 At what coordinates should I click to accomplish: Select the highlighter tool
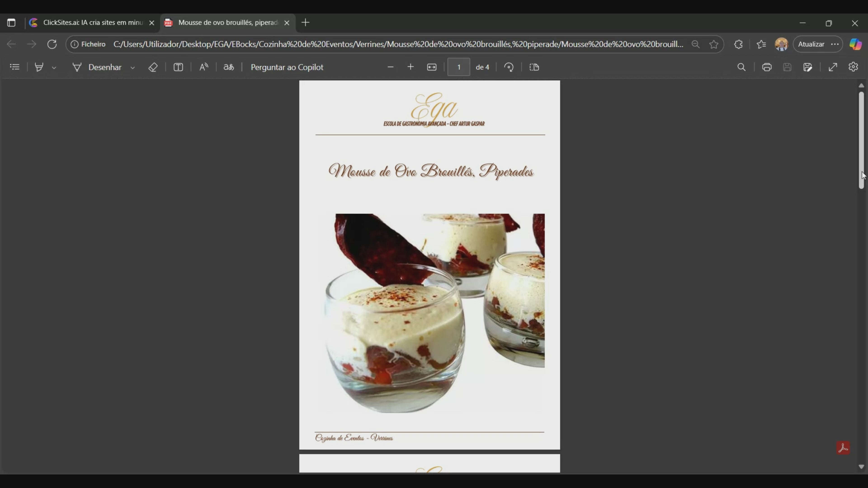tap(39, 67)
